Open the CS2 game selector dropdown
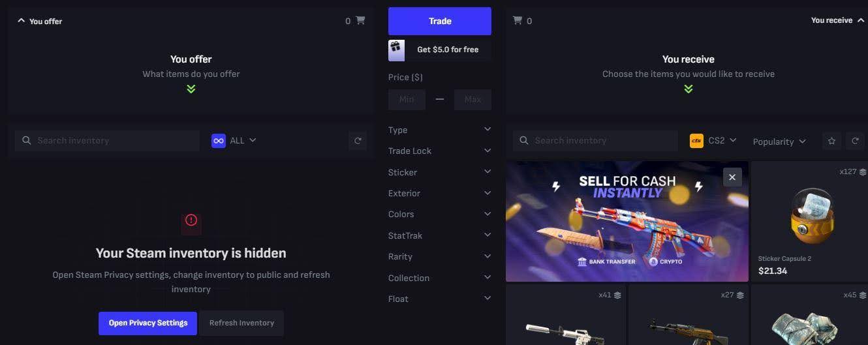This screenshot has width=868, height=345. 713,140
